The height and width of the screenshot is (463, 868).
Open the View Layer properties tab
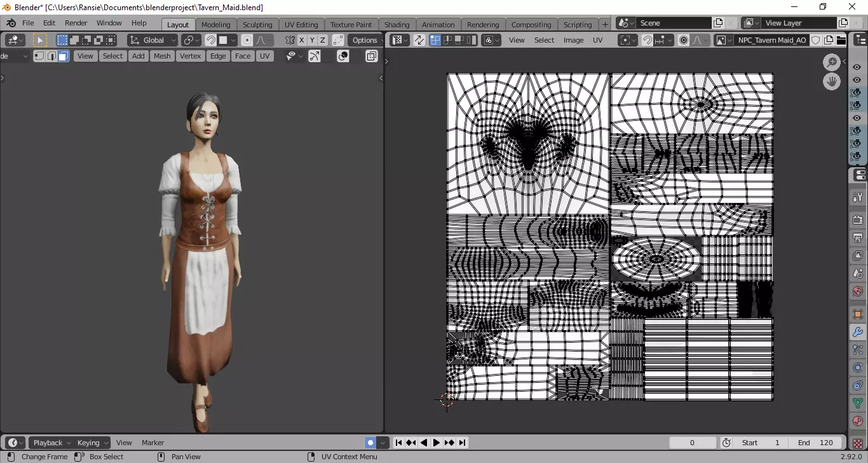click(x=858, y=256)
